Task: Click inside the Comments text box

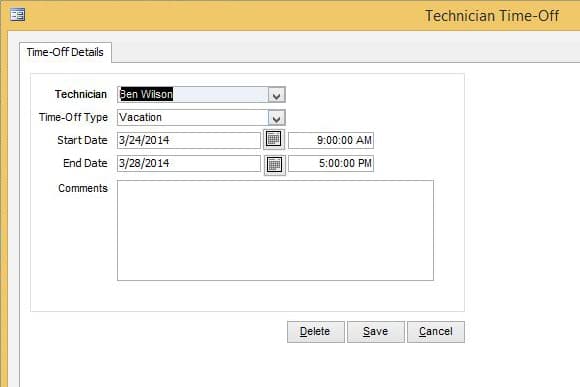Action: point(275,230)
